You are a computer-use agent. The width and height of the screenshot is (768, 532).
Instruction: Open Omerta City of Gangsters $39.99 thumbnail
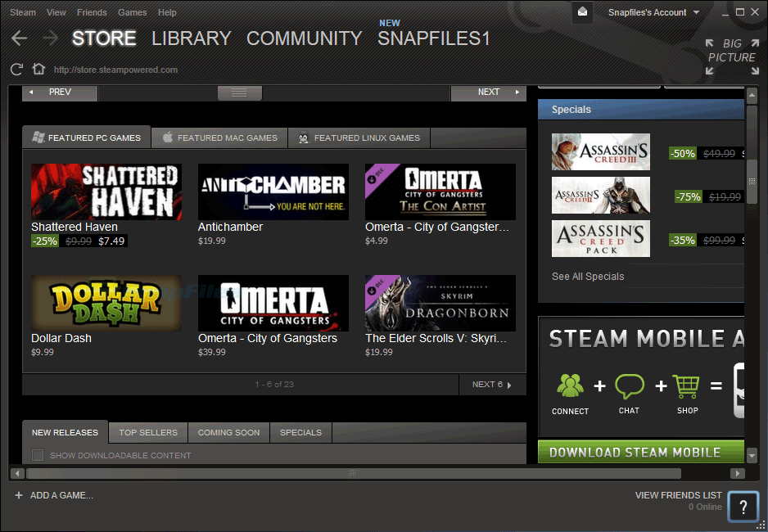tap(273, 303)
